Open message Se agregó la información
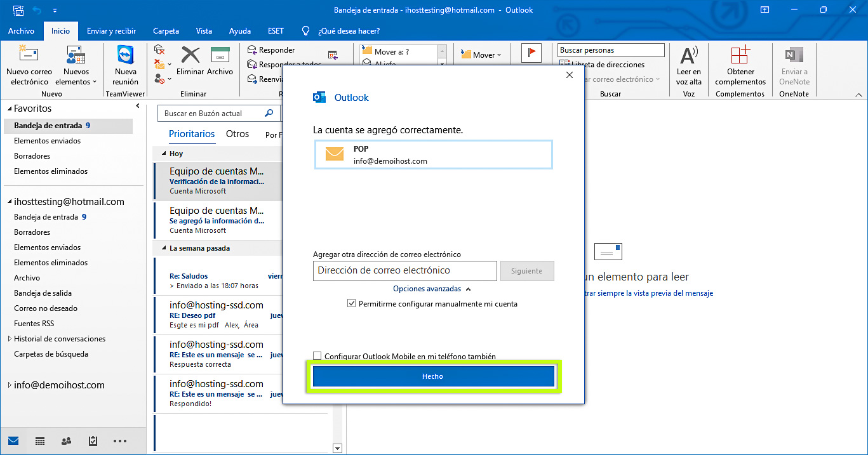This screenshot has width=868, height=455. point(218,221)
